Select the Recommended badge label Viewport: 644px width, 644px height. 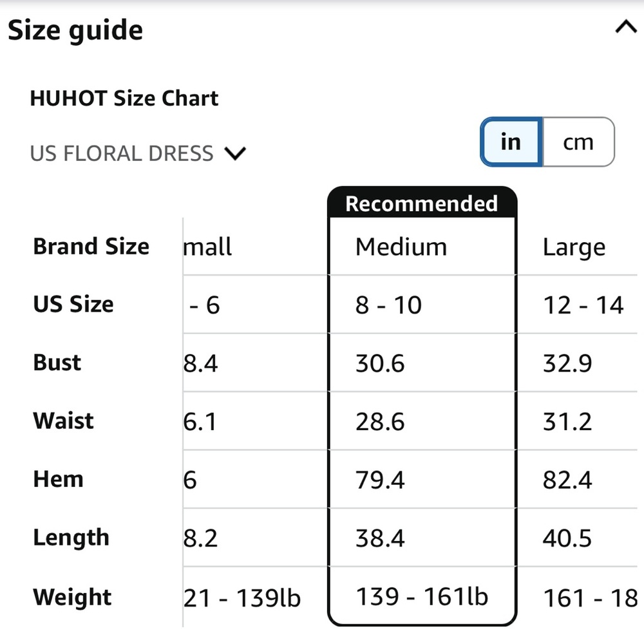coord(422,204)
